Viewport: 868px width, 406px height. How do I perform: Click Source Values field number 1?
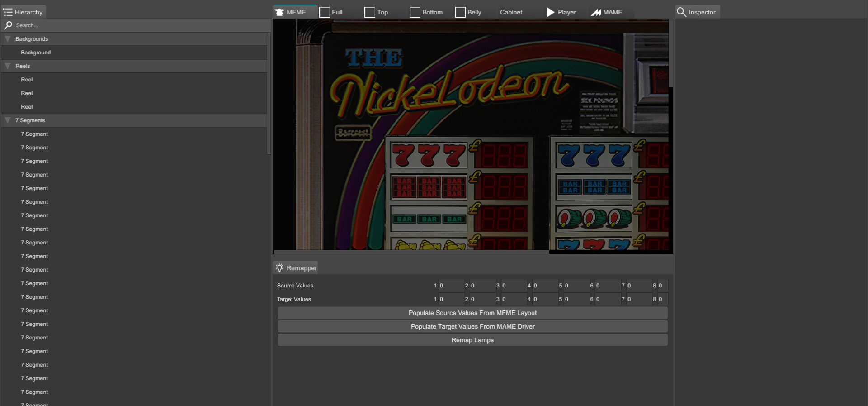tap(451, 286)
